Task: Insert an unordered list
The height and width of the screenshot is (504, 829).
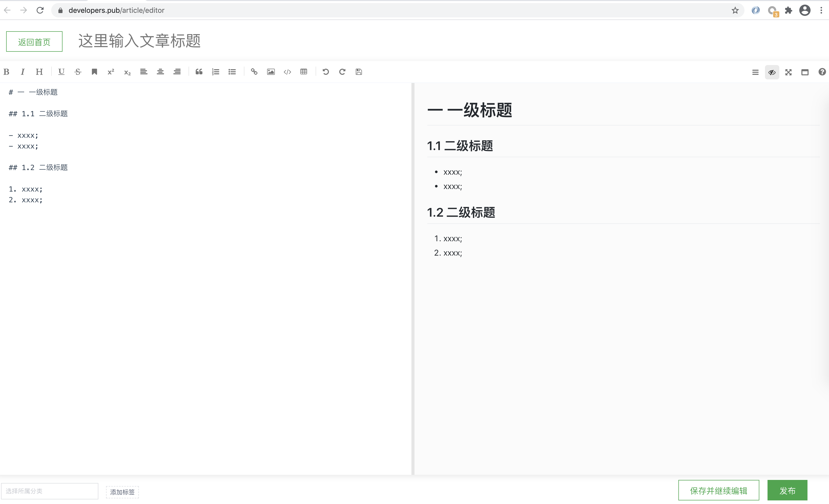Action: pyautogui.click(x=232, y=72)
